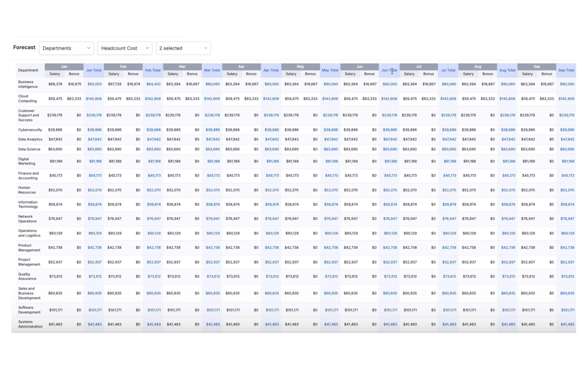588x368 pixels.
Task: Select the Systems Administration row label
Action: (30, 324)
